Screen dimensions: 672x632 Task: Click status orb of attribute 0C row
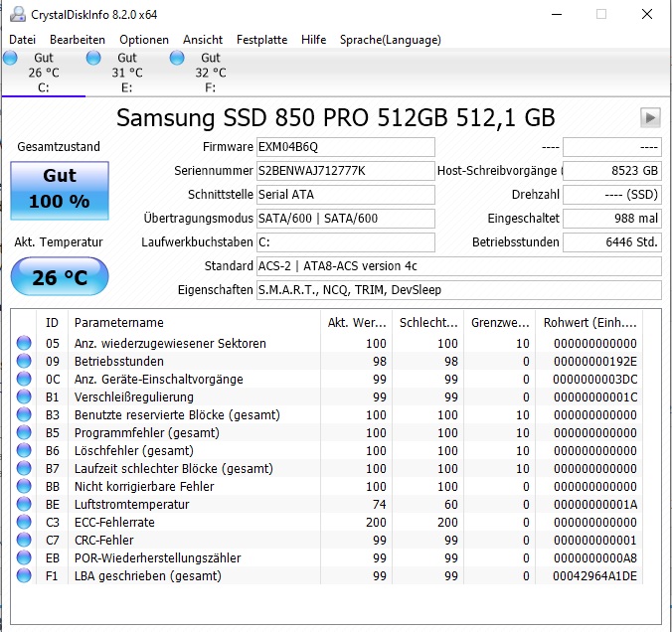click(x=24, y=380)
